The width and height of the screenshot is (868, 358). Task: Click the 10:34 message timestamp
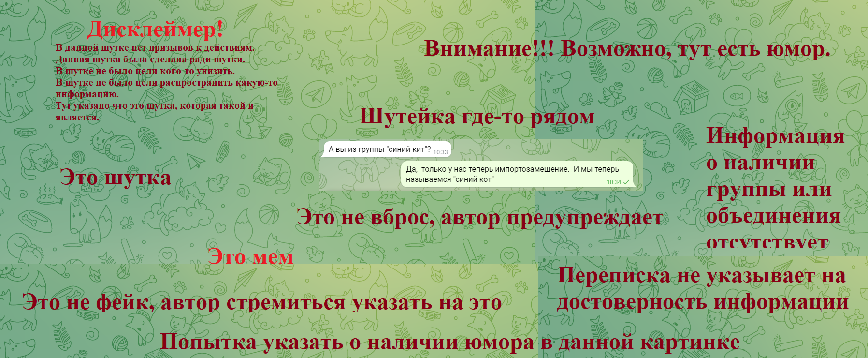(614, 182)
